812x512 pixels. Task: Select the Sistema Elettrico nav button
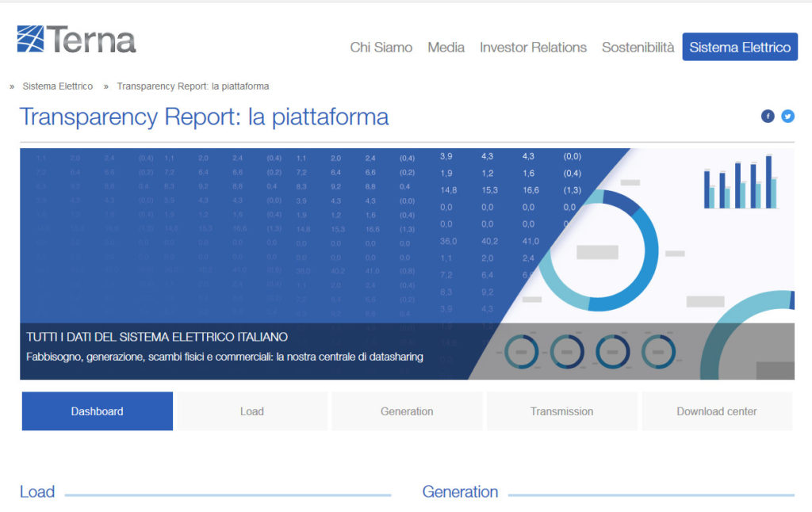pyautogui.click(x=739, y=48)
